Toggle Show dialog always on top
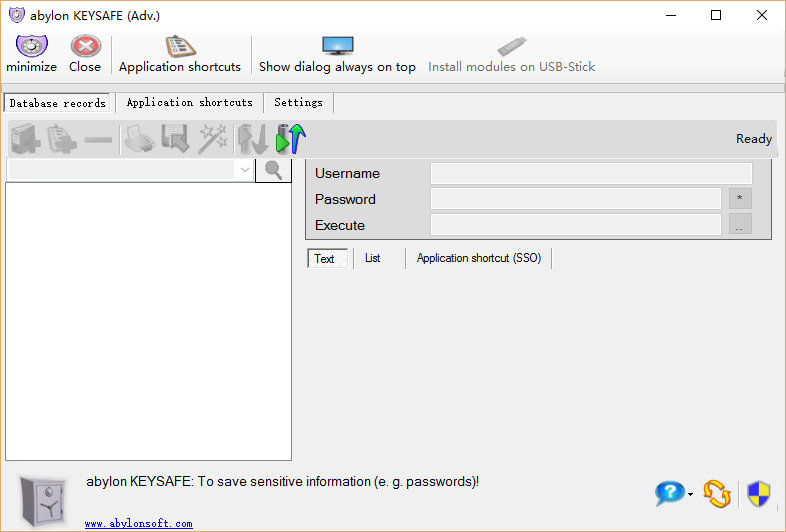Image resolution: width=786 pixels, height=532 pixels. 337,54
